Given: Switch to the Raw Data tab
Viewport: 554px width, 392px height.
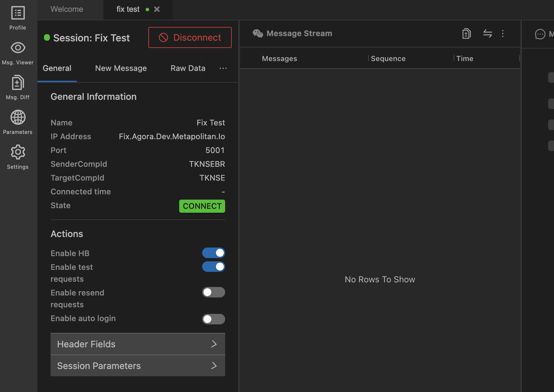Looking at the screenshot, I should coord(188,68).
